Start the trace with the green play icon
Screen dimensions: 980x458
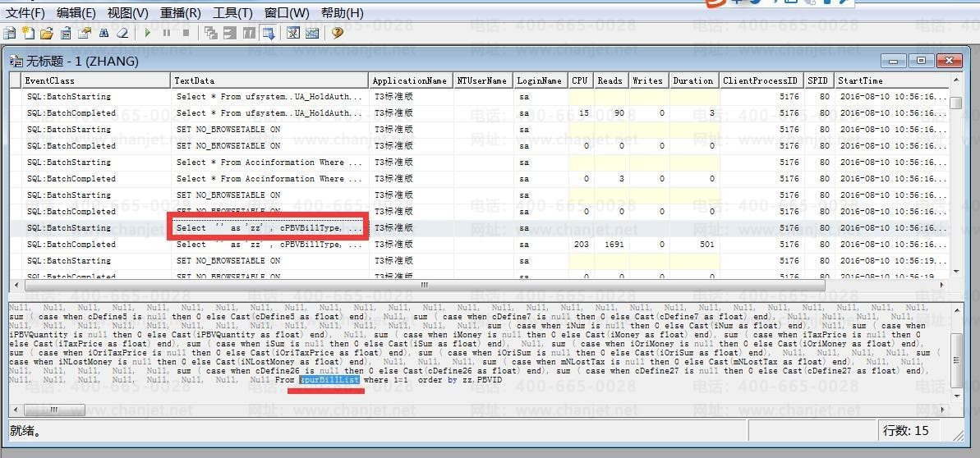coord(148,34)
